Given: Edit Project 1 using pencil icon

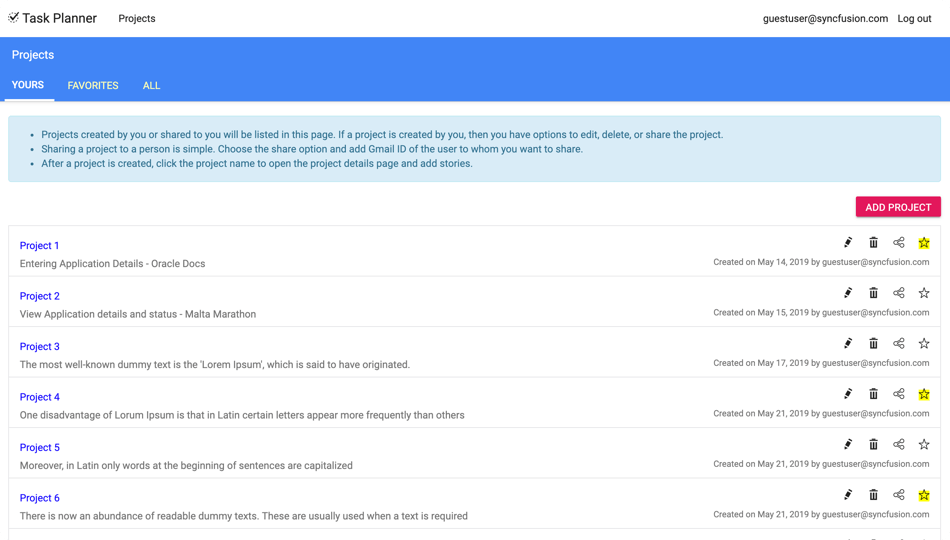Looking at the screenshot, I should [x=848, y=242].
